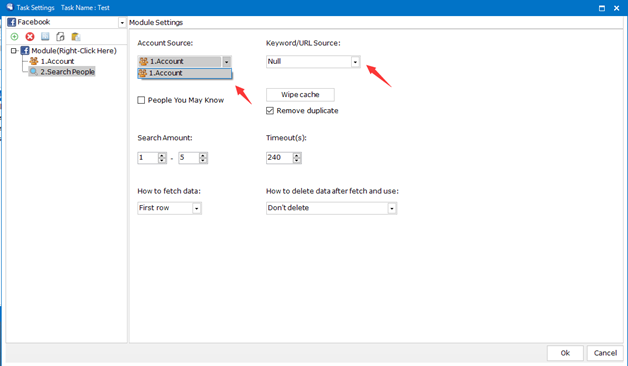The image size is (628, 366).
Task: Click the paste clipboard icon in toolbar
Action: coord(76,37)
